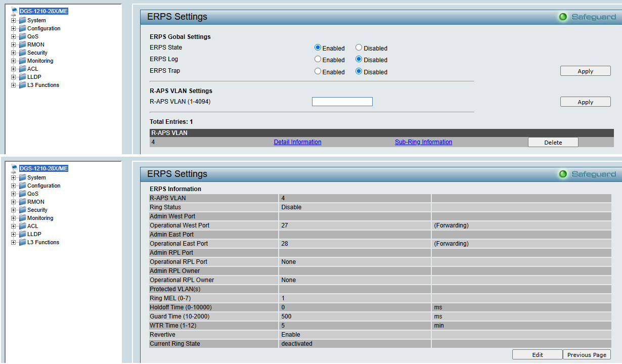
Task: Click the RMON folder icon in the tree beside ERPS Information
Action: point(23,202)
